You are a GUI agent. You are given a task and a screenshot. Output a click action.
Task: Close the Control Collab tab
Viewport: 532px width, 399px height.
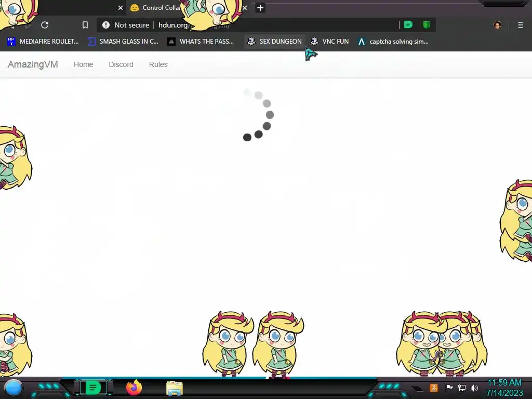click(x=245, y=8)
